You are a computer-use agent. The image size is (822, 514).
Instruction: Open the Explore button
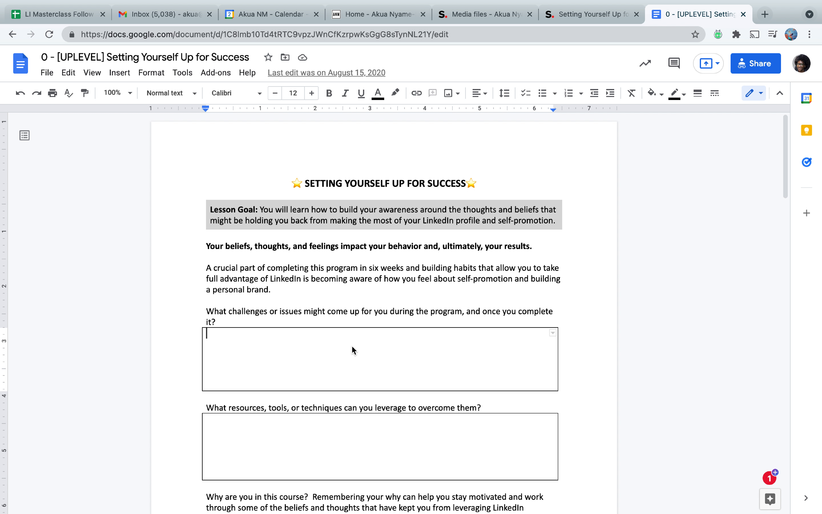coord(770,499)
